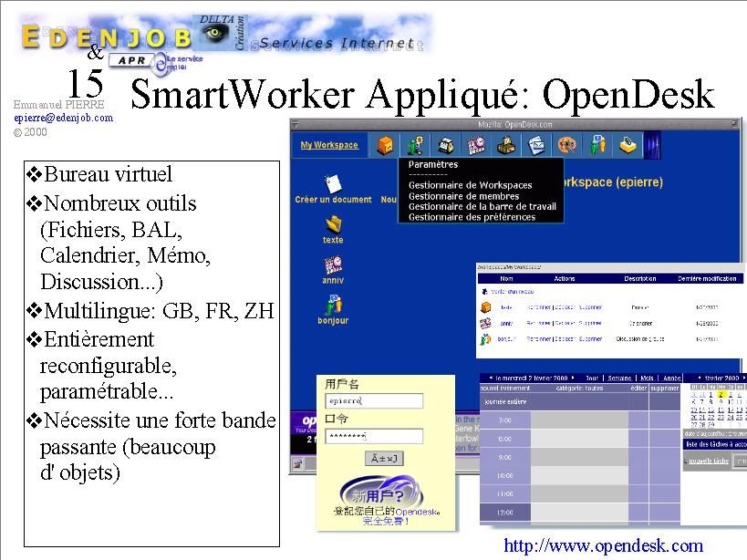Click the Créer un document label

click(x=333, y=200)
